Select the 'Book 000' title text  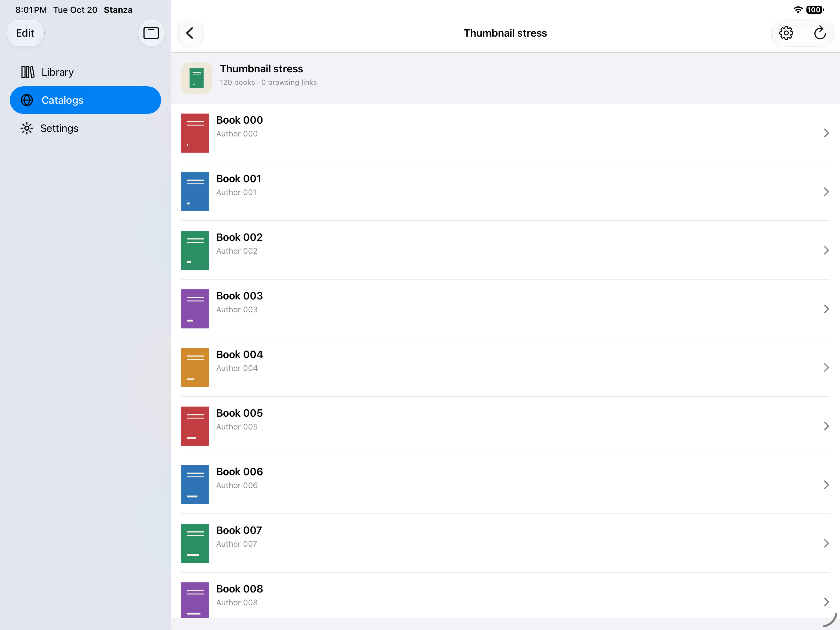[240, 120]
